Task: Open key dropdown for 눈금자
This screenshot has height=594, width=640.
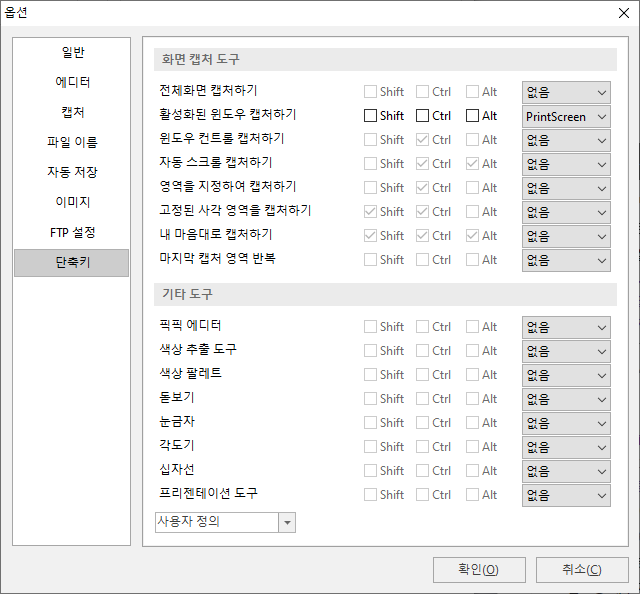Action: click(566, 424)
